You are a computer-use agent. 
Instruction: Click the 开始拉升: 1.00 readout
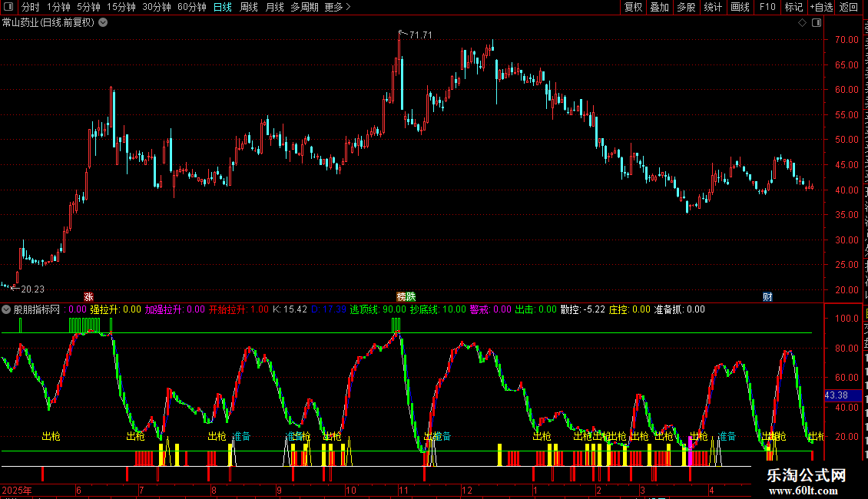pyautogui.click(x=238, y=310)
